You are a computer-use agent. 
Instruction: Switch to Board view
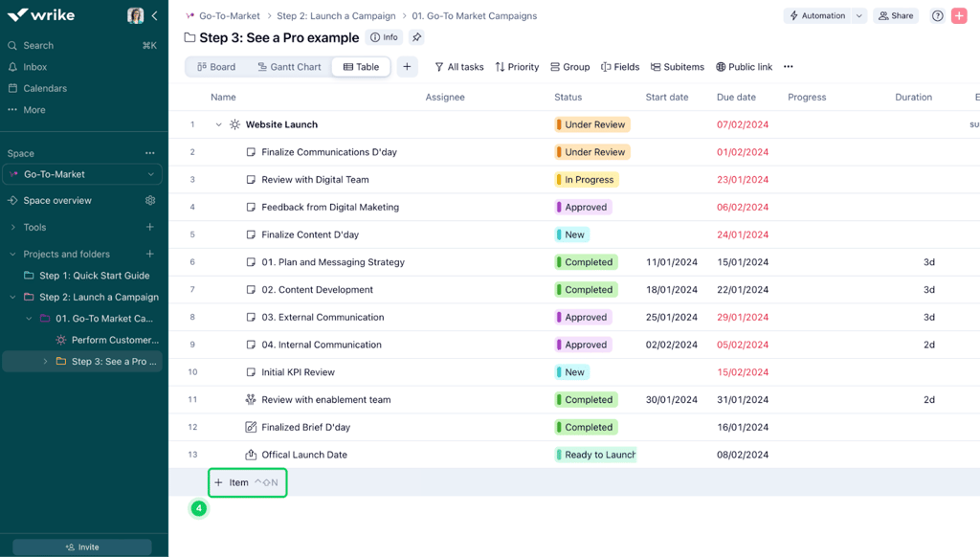(x=214, y=67)
